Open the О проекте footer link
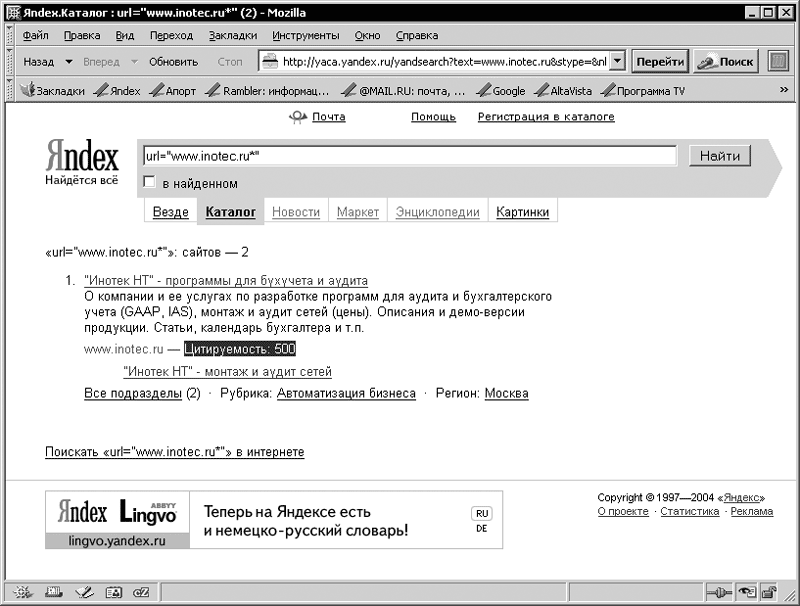The height and width of the screenshot is (606, 800). tap(623, 511)
